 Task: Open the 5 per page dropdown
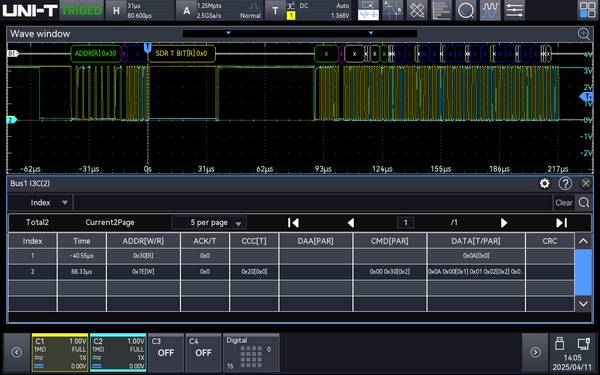click(x=209, y=223)
